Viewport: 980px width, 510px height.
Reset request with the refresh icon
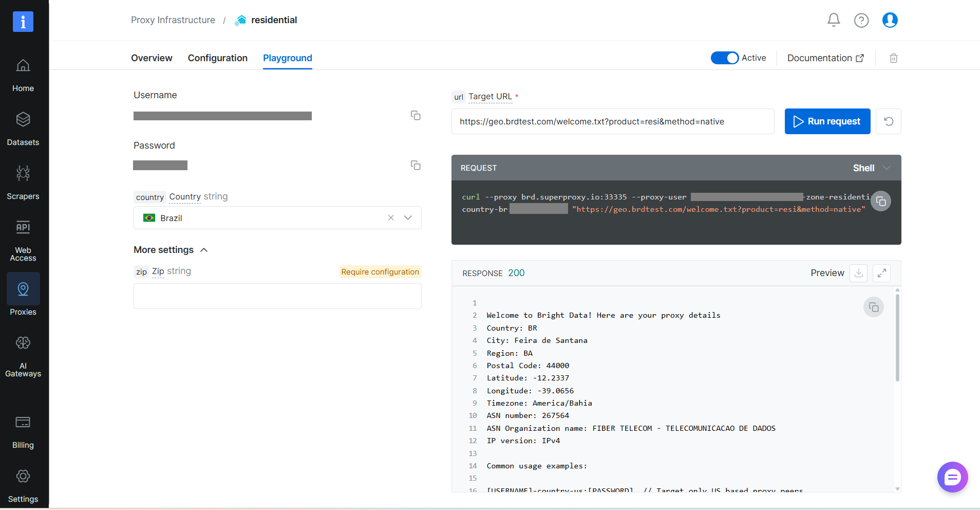(889, 121)
